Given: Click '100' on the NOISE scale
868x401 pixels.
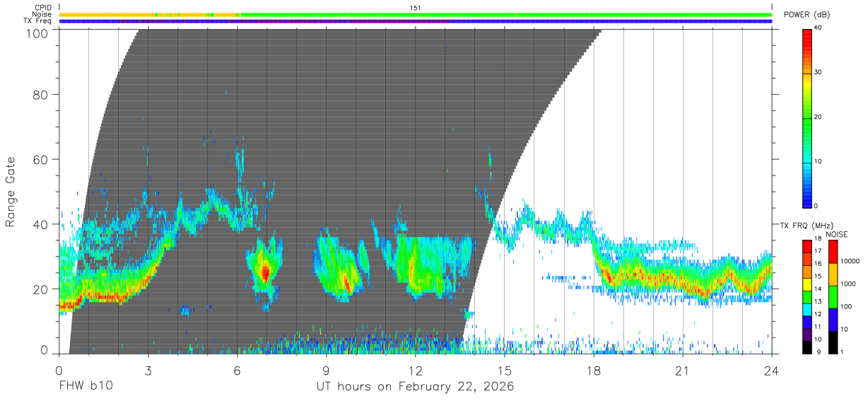Looking at the screenshot, I should pos(846,307).
